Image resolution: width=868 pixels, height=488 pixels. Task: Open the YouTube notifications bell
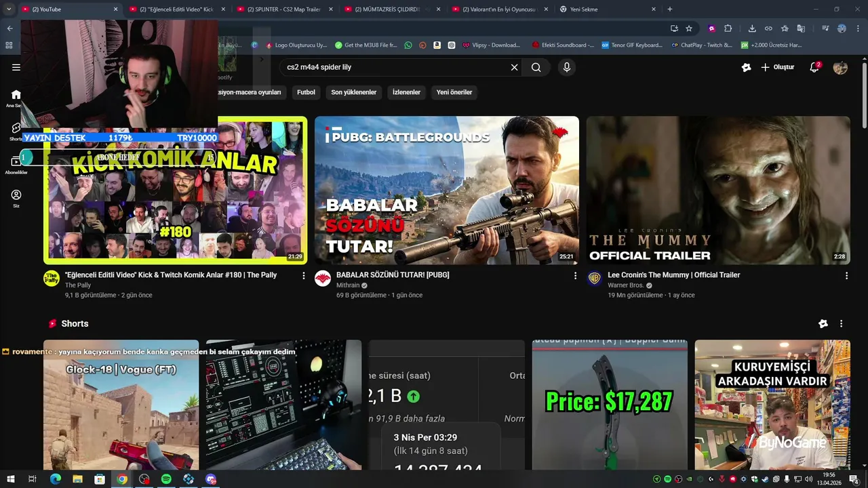(815, 67)
